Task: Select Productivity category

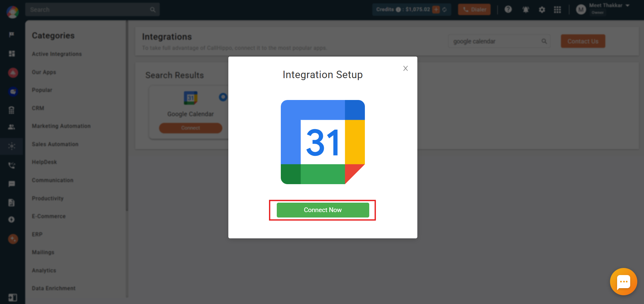Action: pyautogui.click(x=48, y=198)
